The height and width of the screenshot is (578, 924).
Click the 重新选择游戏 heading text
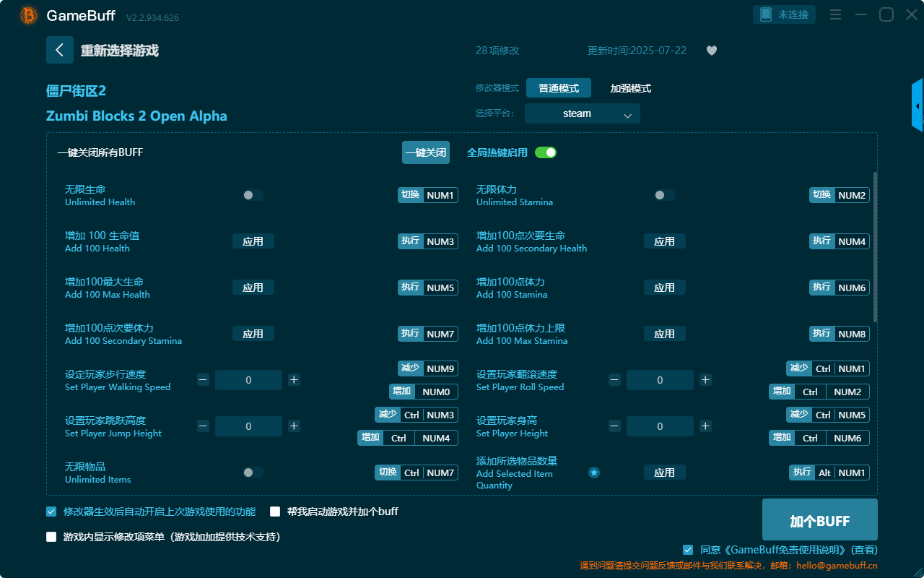pos(119,51)
